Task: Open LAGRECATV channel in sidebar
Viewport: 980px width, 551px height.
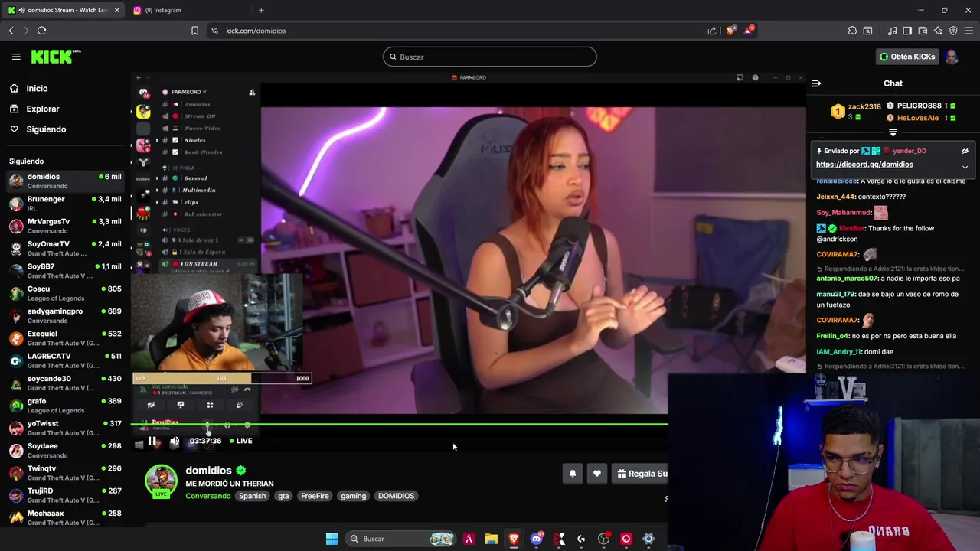Action: [65, 360]
